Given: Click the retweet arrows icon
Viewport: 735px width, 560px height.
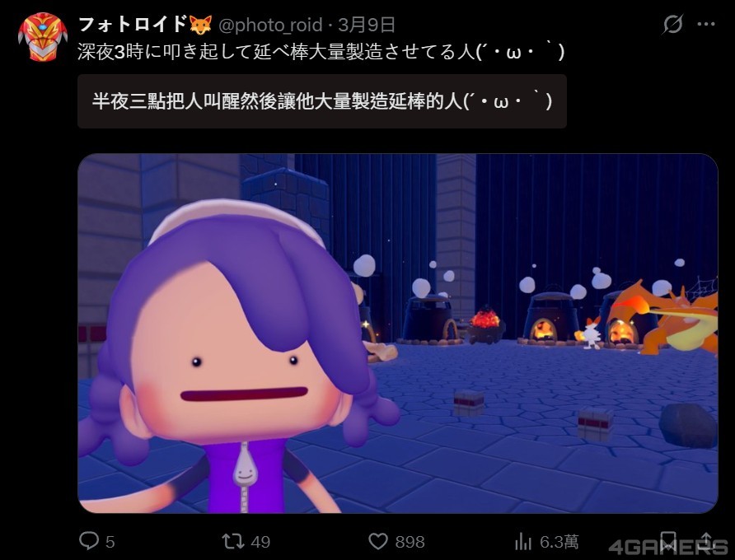Looking at the screenshot, I should click(x=233, y=541).
